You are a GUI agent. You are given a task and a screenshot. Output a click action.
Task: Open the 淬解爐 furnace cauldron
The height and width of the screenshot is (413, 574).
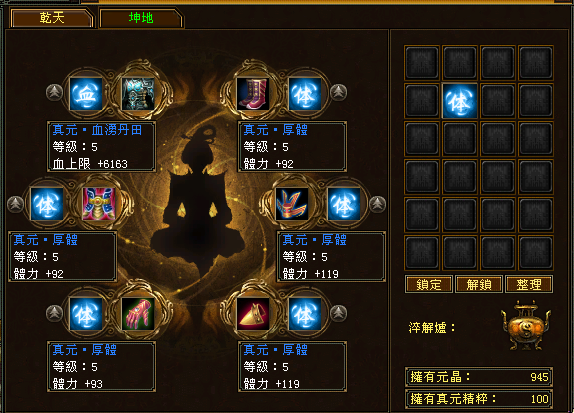coord(526,325)
